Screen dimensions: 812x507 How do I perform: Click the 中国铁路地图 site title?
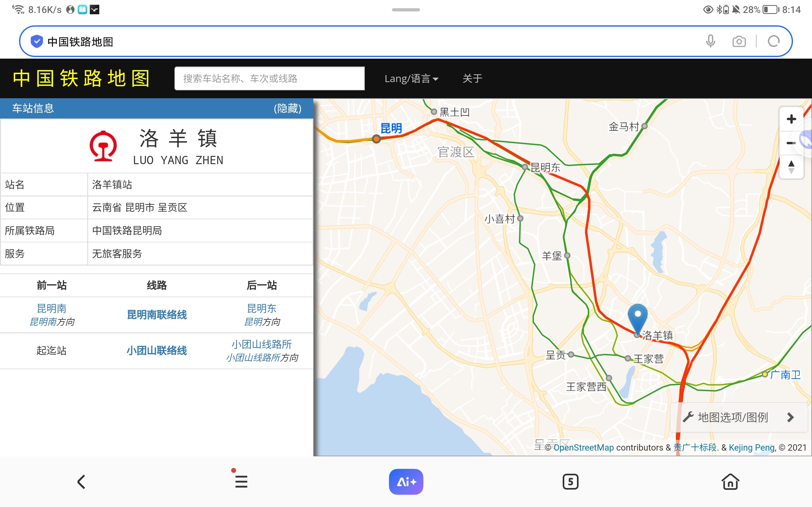[81, 79]
